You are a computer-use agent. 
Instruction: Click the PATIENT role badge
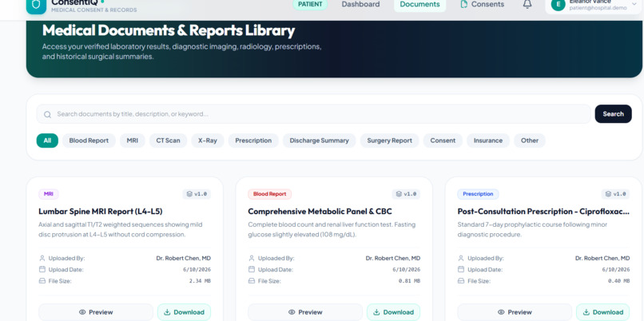pyautogui.click(x=310, y=5)
